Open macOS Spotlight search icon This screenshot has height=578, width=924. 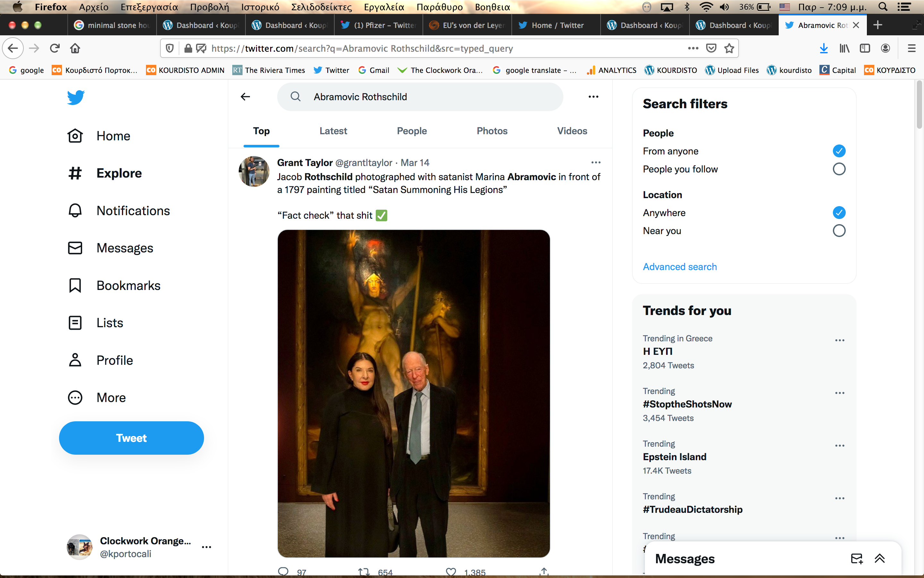click(x=883, y=7)
